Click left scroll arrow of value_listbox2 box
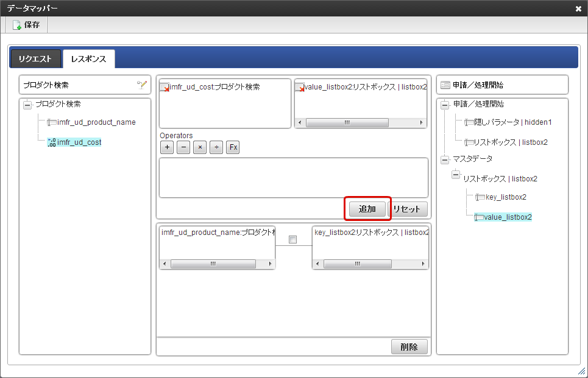Viewport: 588px width, 378px height. point(300,122)
